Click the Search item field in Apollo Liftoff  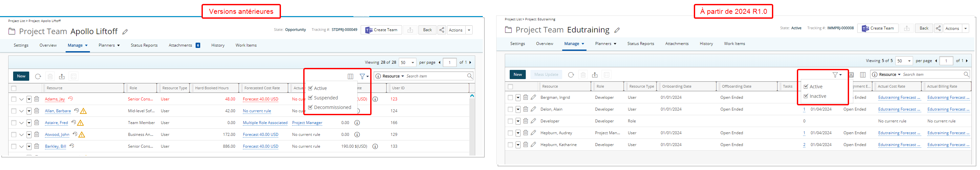(x=435, y=76)
